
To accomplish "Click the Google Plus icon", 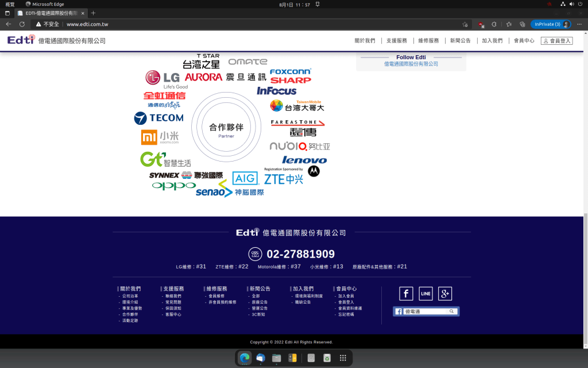I will click(x=445, y=294).
